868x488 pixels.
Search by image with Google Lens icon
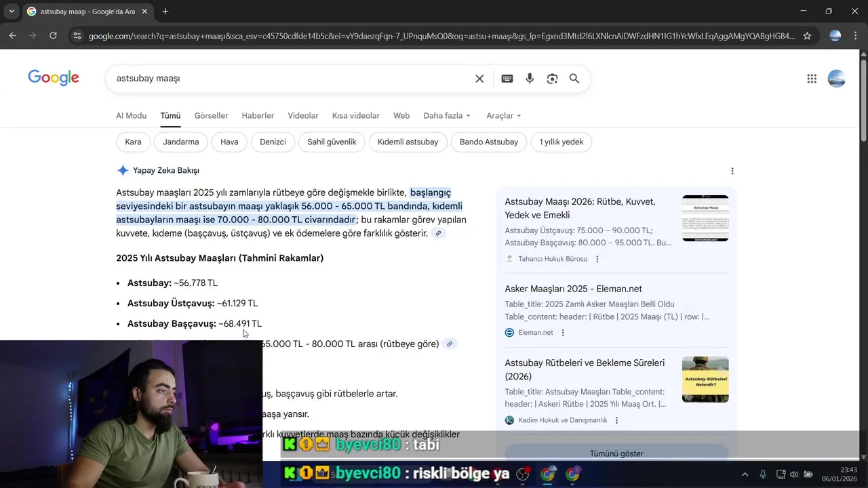point(552,79)
